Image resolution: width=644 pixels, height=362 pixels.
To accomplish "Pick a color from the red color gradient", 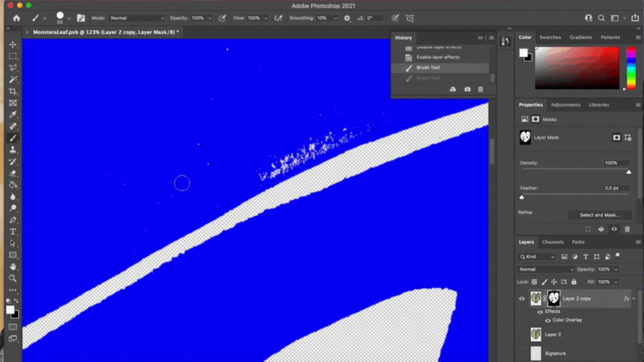I will (x=577, y=67).
